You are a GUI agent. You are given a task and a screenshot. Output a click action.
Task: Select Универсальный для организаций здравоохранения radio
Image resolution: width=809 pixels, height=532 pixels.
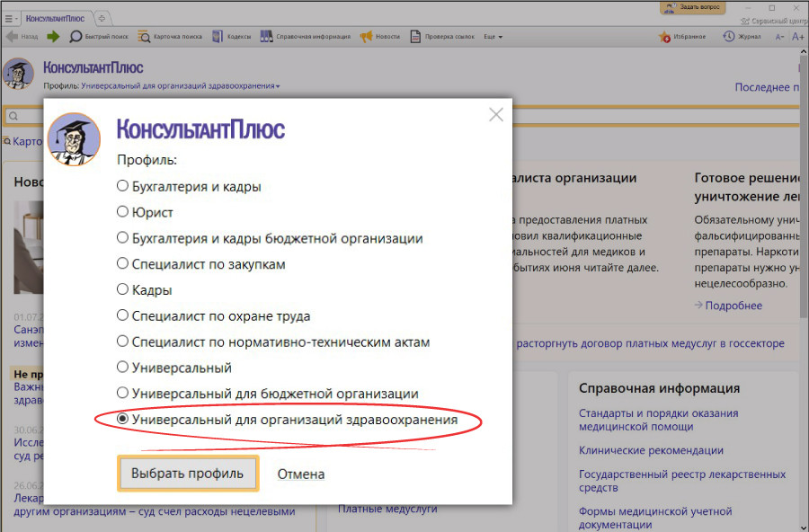(122, 419)
